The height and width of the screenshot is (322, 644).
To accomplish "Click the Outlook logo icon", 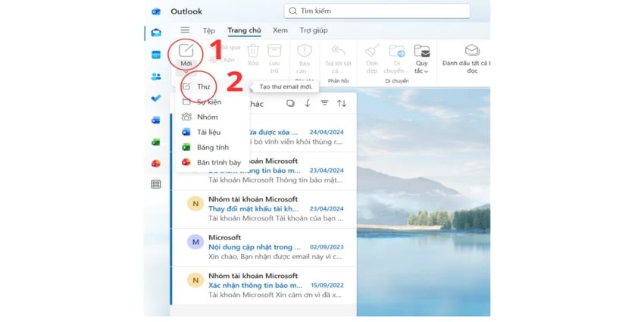I will (x=155, y=11).
